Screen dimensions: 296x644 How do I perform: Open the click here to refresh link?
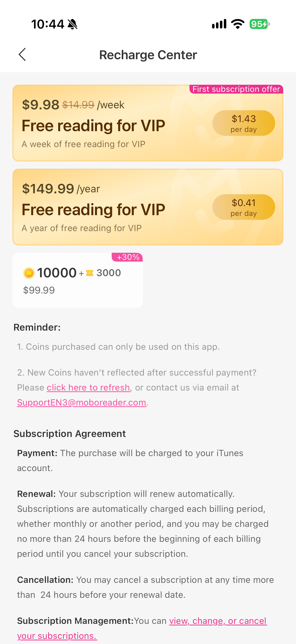coord(88,388)
